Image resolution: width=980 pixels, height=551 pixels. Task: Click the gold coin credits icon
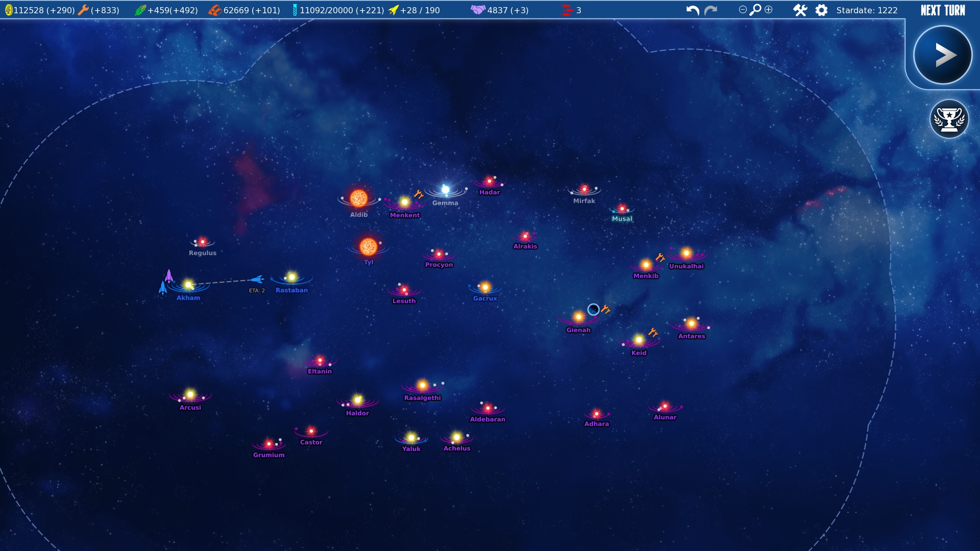coord(9,10)
